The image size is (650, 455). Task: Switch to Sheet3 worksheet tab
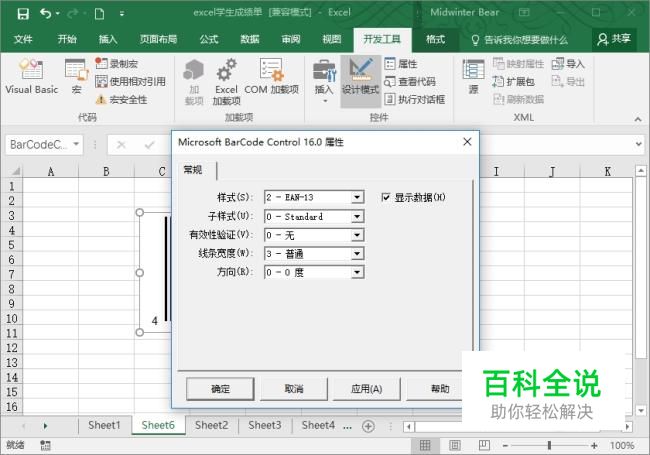(265, 425)
